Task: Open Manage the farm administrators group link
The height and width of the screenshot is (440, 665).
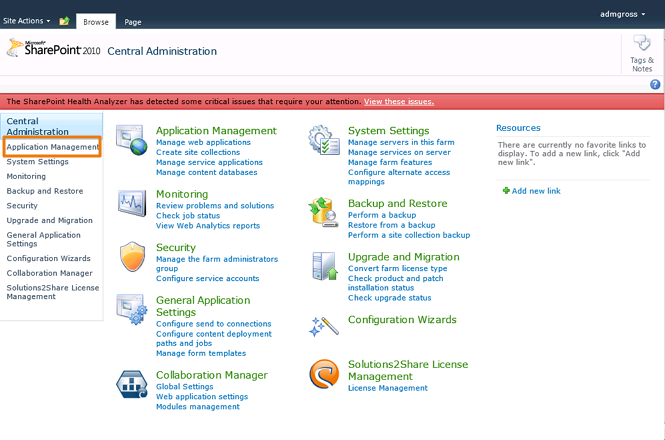Action: [217, 263]
